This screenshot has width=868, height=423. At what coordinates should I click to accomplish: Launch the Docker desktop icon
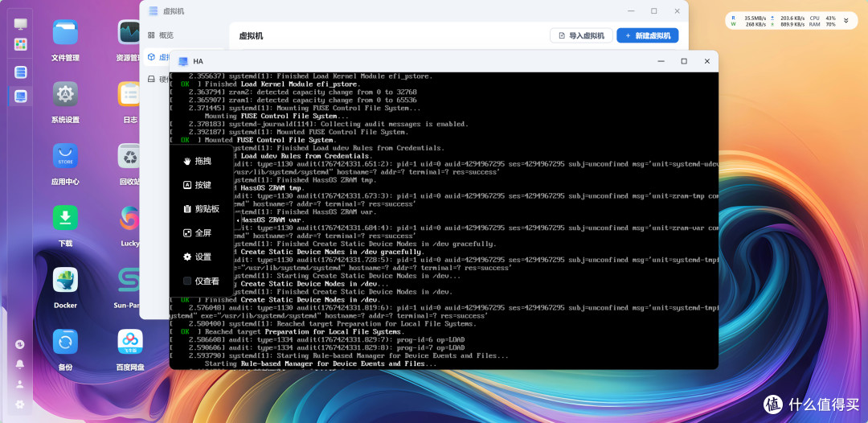pos(65,280)
